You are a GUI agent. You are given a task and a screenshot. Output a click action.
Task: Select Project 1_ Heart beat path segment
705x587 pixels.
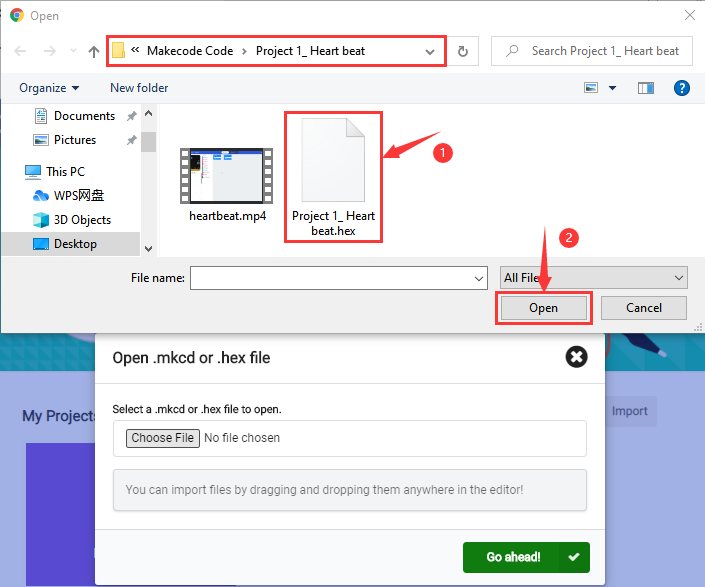click(310, 51)
